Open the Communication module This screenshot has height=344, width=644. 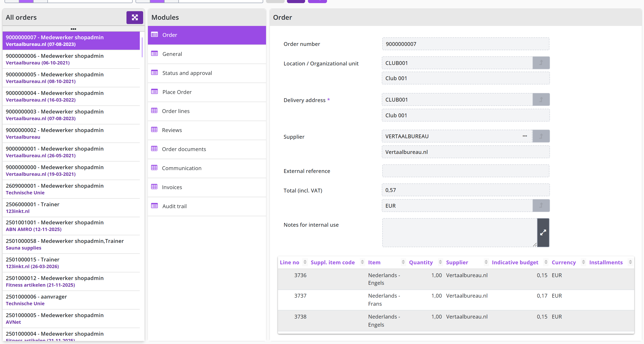coord(207,168)
